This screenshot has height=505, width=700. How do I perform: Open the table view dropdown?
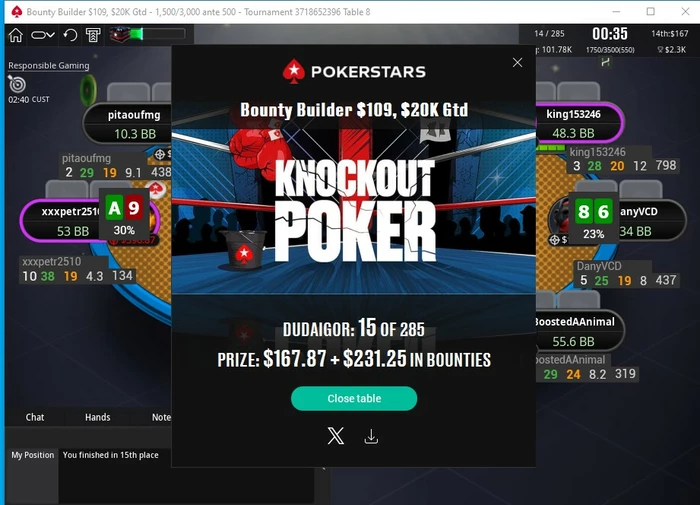[x=43, y=34]
